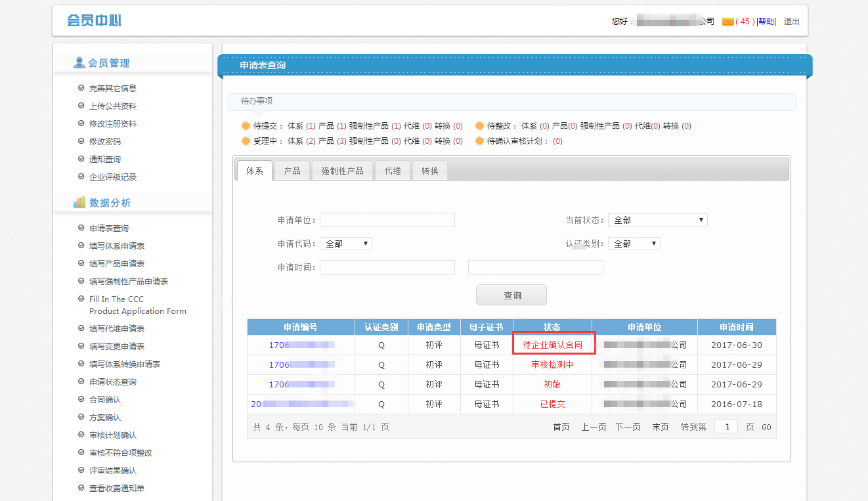Switch to the 强制性产品 tab
This screenshot has height=501, width=868.
point(342,171)
